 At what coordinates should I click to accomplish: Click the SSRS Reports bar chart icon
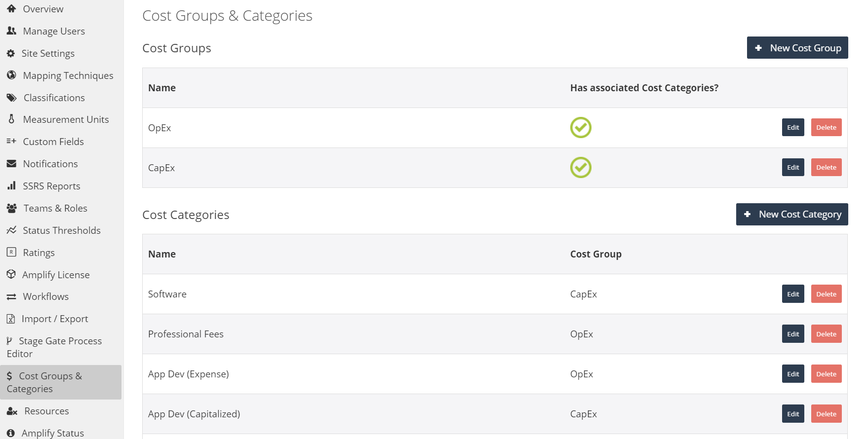tap(11, 186)
